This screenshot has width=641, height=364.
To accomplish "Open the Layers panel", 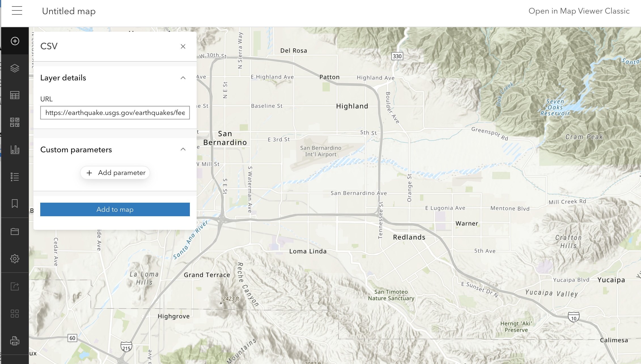I will click(15, 68).
